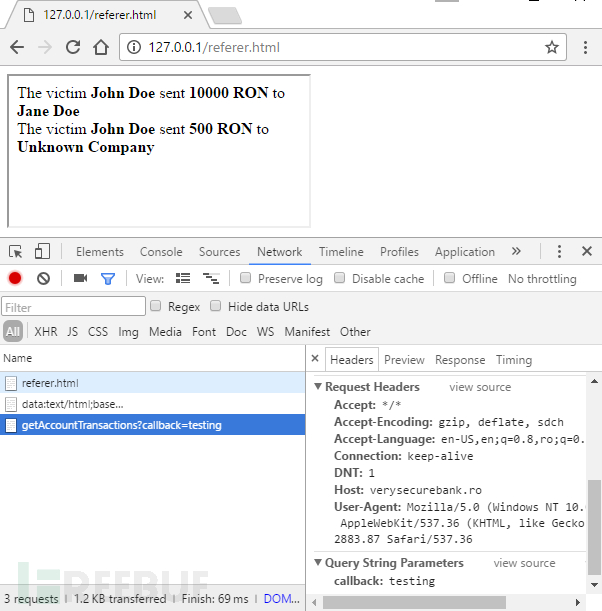This screenshot has width=602, height=611.
Task: Filter requests by Doc
Action: coord(236,332)
